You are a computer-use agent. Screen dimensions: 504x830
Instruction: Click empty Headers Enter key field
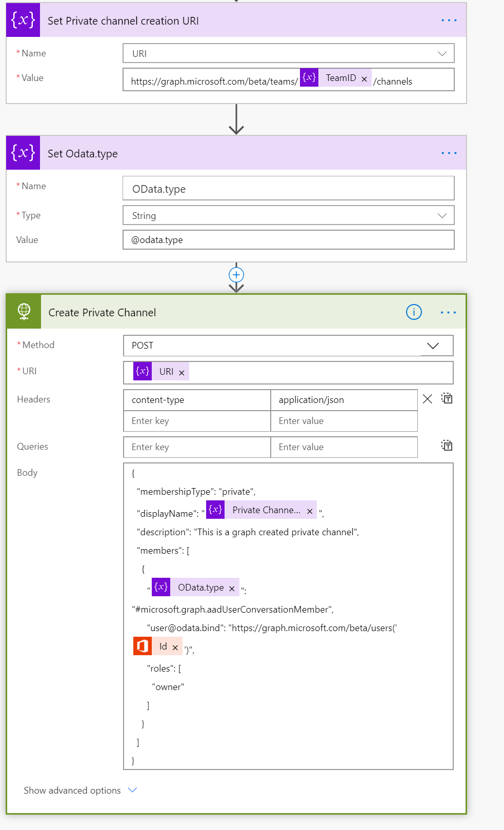point(197,421)
